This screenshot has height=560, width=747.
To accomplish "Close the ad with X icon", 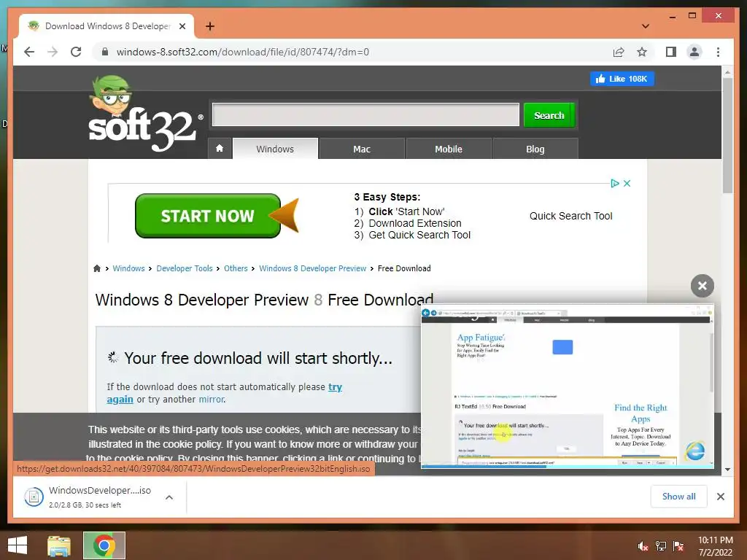I will 627,183.
